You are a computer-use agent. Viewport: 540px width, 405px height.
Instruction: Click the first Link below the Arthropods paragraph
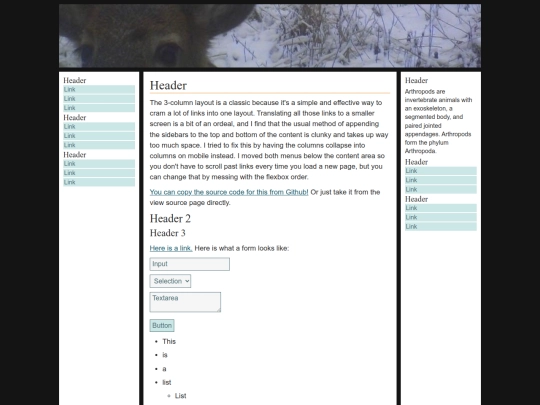point(441,171)
